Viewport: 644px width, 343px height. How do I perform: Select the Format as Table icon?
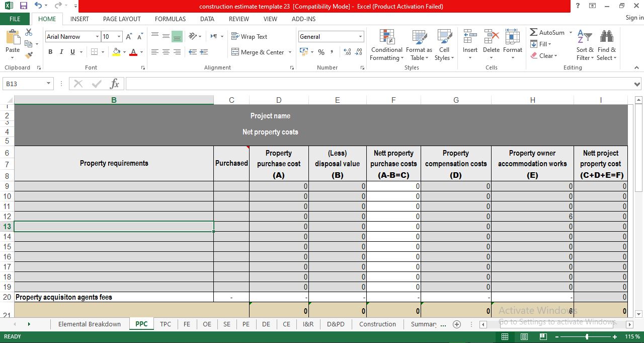coord(419,45)
